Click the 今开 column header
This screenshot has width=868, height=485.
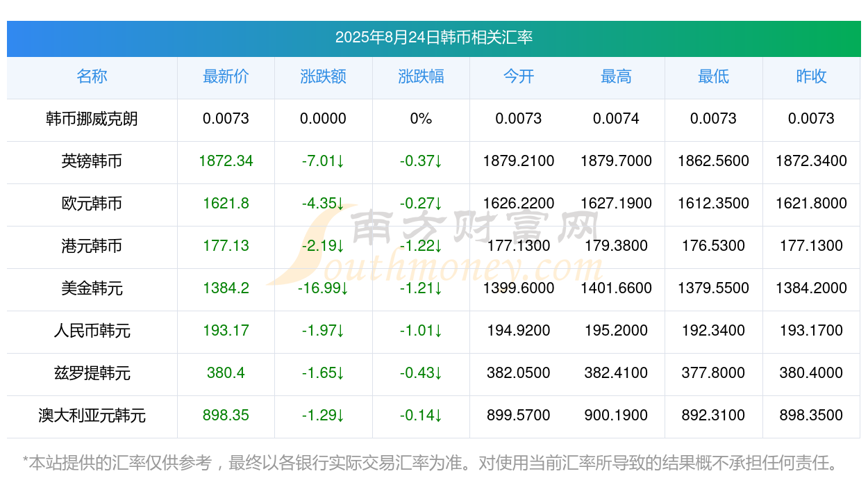[519, 76]
